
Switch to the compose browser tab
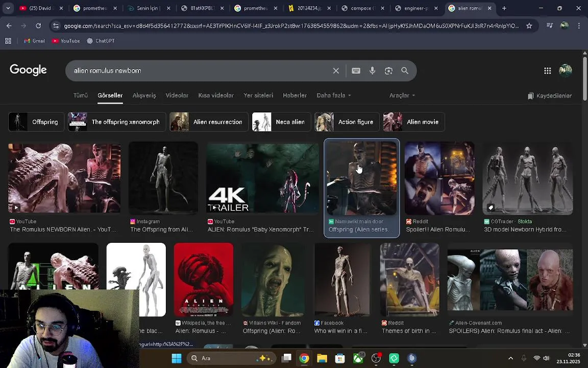click(363, 8)
